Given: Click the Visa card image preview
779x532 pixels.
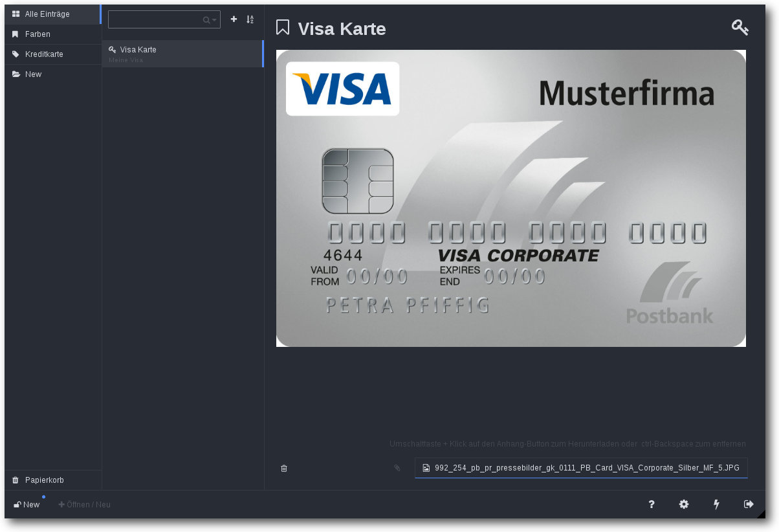Looking at the screenshot, I should click(511, 198).
